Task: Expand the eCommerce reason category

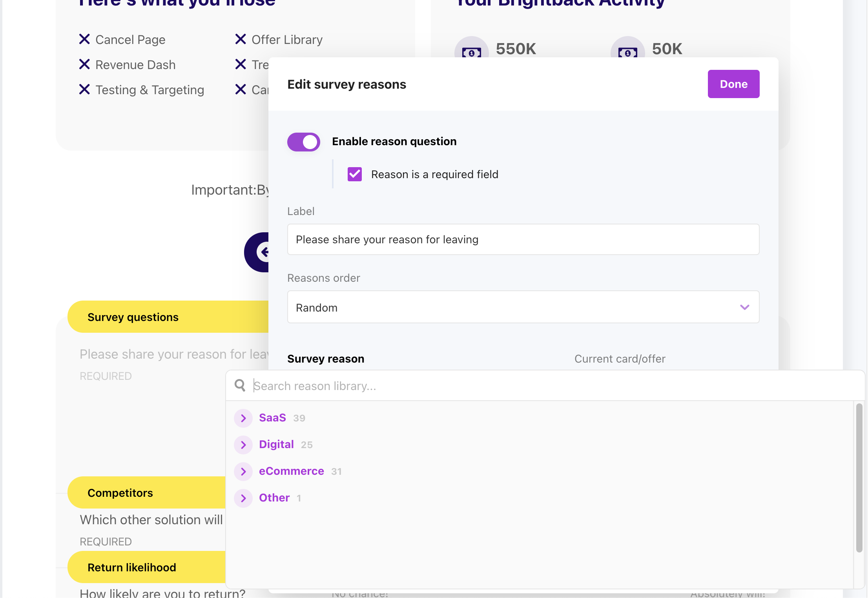Action: point(243,471)
